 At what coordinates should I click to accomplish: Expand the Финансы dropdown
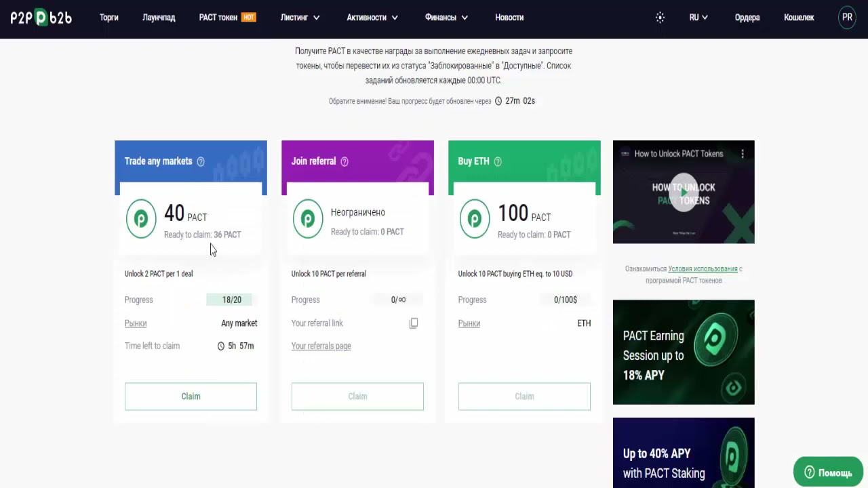coord(447,18)
